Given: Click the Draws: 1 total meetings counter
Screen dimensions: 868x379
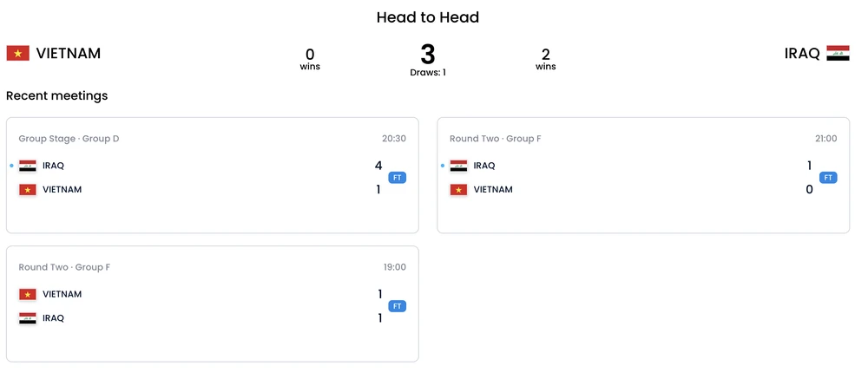Looking at the screenshot, I should point(428,73).
